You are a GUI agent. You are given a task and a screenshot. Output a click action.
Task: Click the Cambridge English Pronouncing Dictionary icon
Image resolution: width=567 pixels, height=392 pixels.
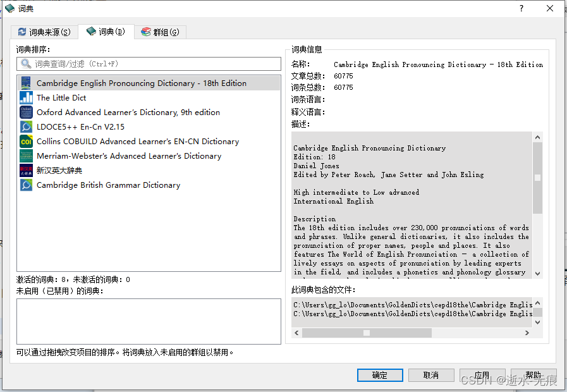click(25, 83)
